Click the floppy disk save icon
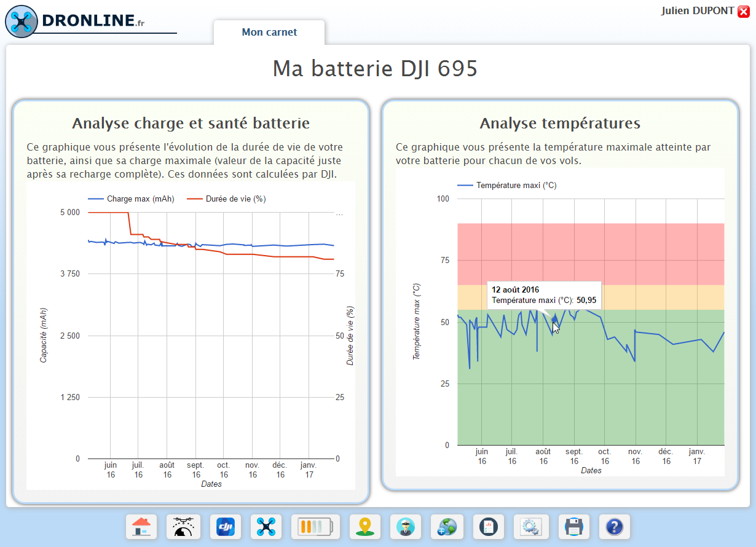756x547 pixels. [574, 527]
